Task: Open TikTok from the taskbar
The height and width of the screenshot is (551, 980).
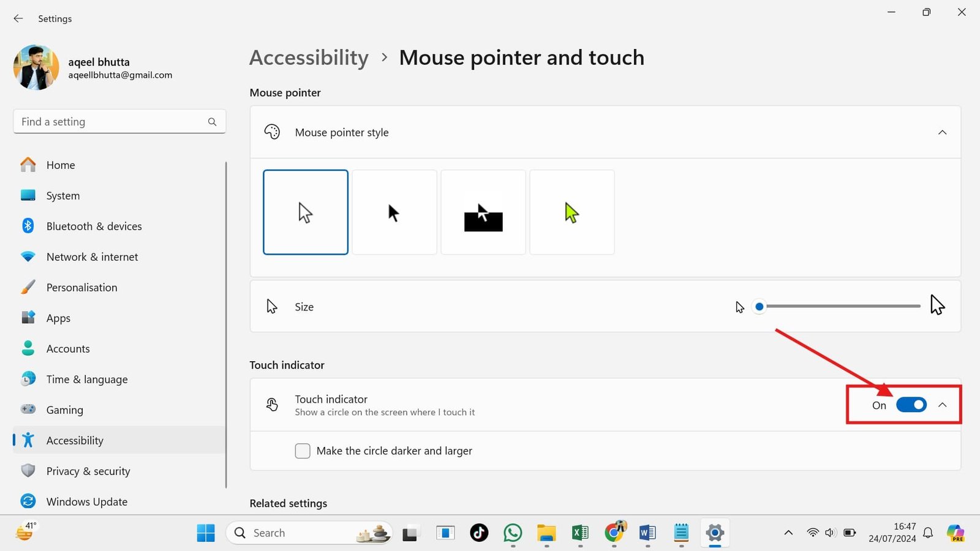Action: (479, 533)
